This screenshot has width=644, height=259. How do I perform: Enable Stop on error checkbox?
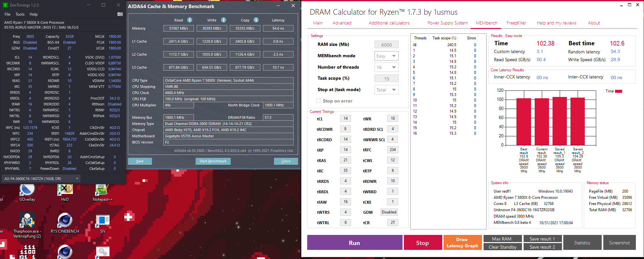319,101
